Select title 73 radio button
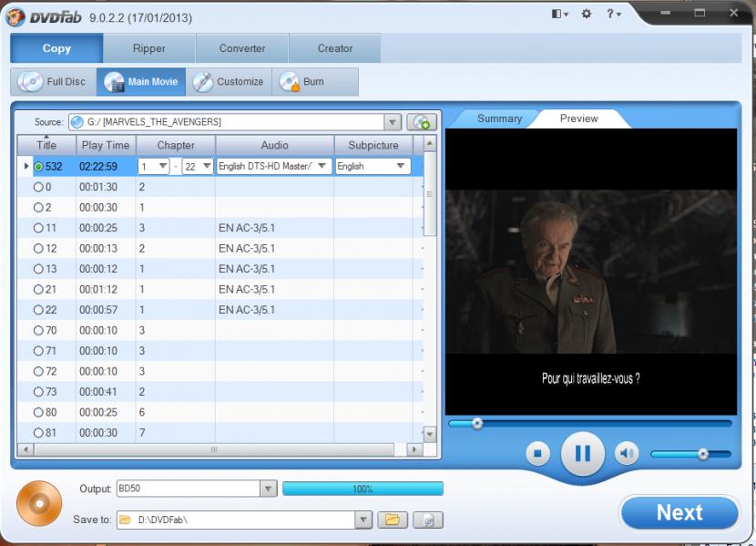Image resolution: width=756 pixels, height=546 pixels. click(x=38, y=392)
